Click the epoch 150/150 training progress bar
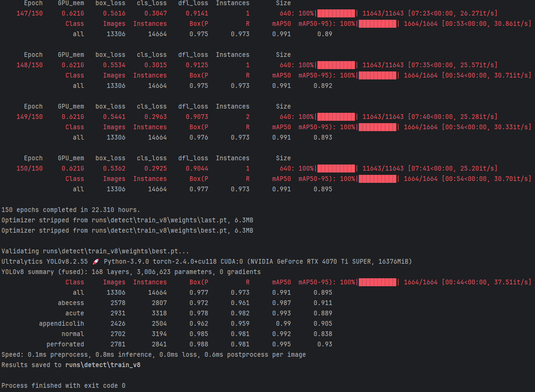 (x=336, y=168)
